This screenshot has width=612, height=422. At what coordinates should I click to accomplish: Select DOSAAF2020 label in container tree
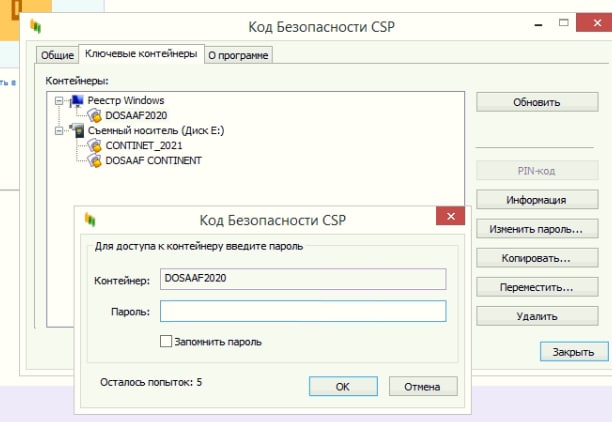click(x=136, y=116)
